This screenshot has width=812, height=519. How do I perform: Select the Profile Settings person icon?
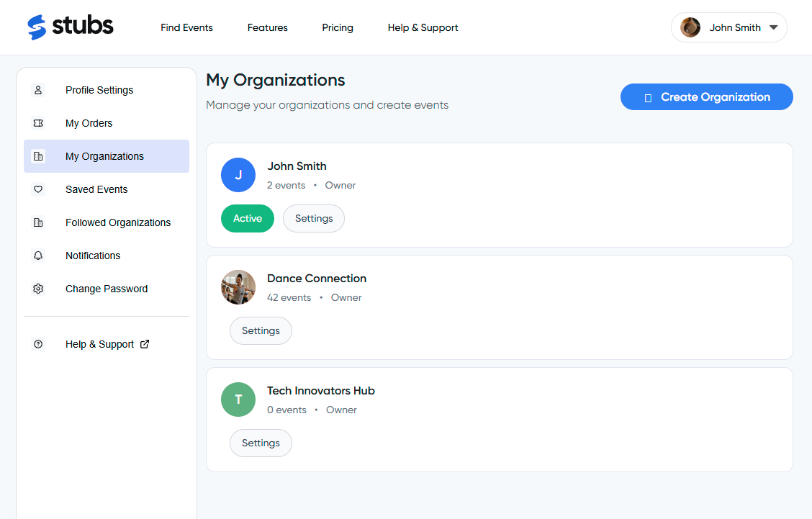click(x=37, y=90)
